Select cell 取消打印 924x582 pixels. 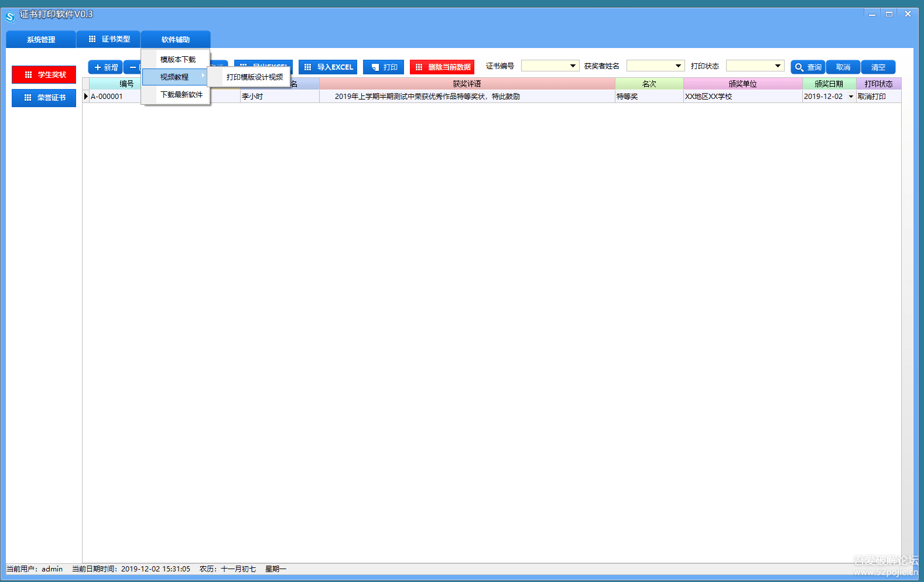pos(879,97)
